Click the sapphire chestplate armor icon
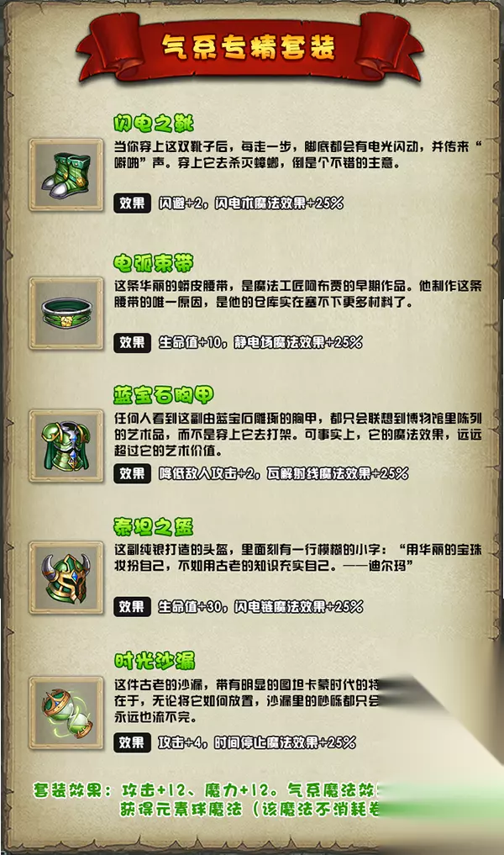This screenshot has height=855, width=504. [x=66, y=446]
